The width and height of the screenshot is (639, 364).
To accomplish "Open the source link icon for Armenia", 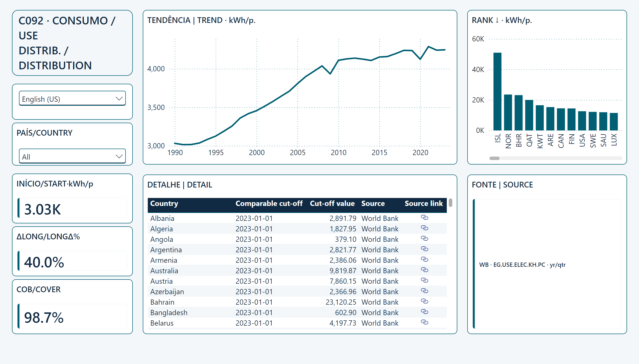I will [x=424, y=260].
